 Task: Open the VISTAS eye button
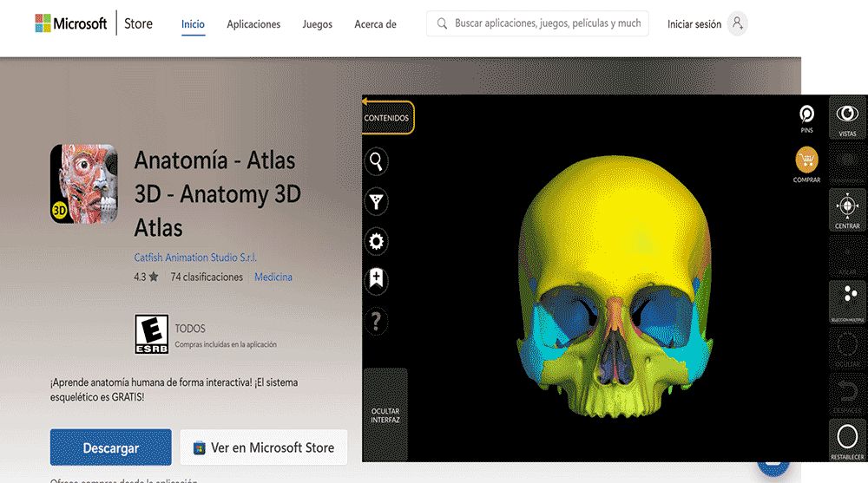[847, 117]
